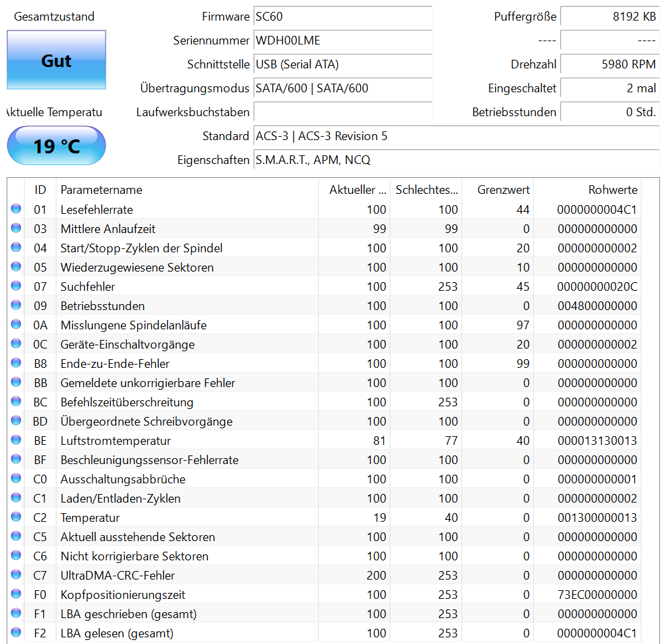Screen dimensions: 664x644
Task: Click the status dot for Befehlszeitüberschreitung
Action: click(x=16, y=402)
